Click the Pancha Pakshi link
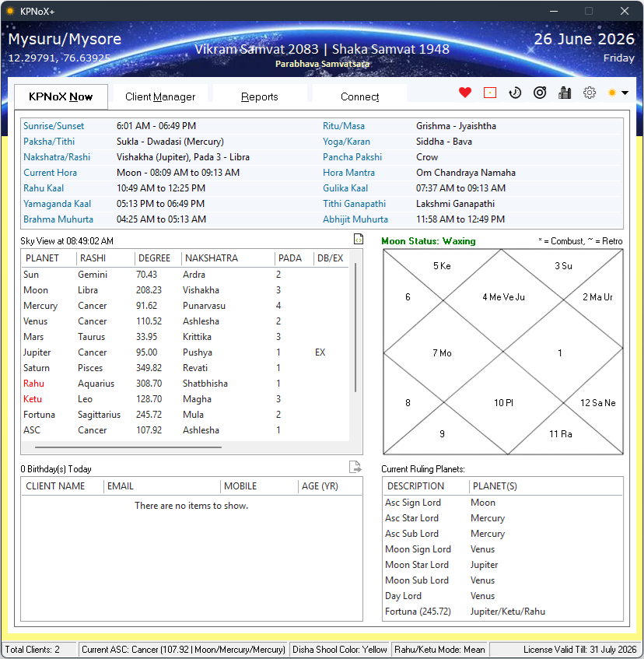 pos(352,157)
